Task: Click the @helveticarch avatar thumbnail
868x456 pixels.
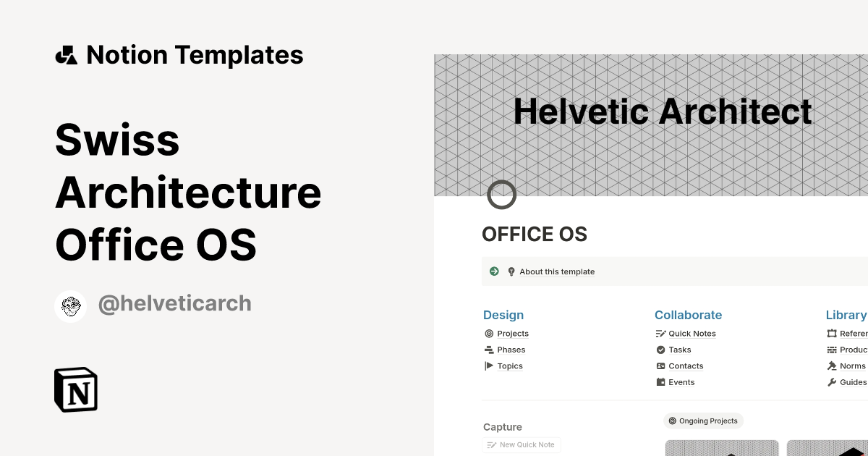Action: 70,305
